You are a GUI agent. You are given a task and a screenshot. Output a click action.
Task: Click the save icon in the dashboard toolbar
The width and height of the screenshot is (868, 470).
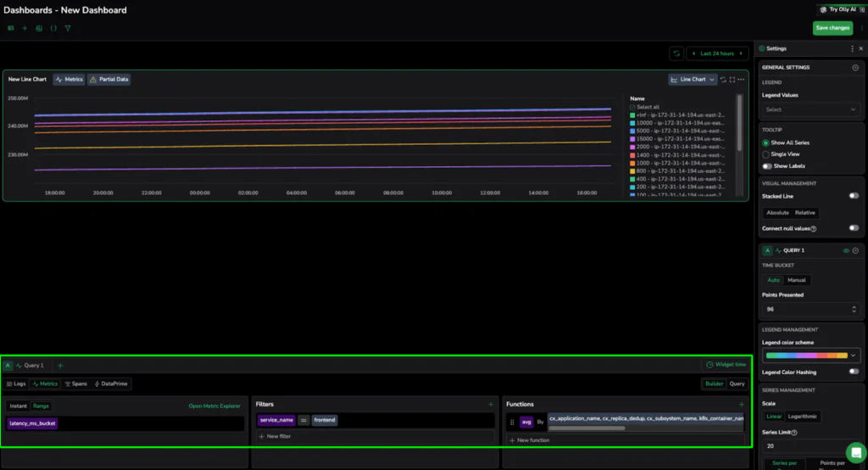coord(39,28)
